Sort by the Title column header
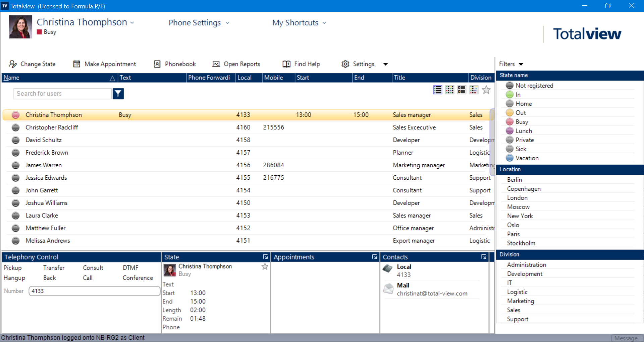 pyautogui.click(x=430, y=78)
